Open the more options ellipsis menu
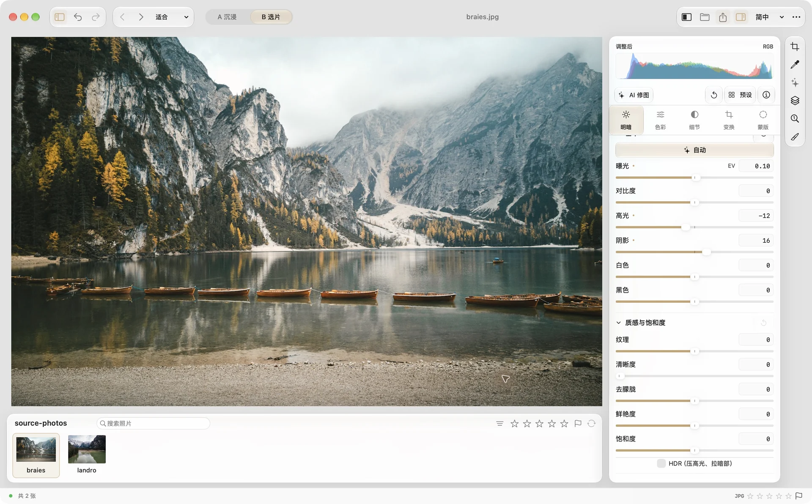This screenshot has height=504, width=812. [x=796, y=17]
